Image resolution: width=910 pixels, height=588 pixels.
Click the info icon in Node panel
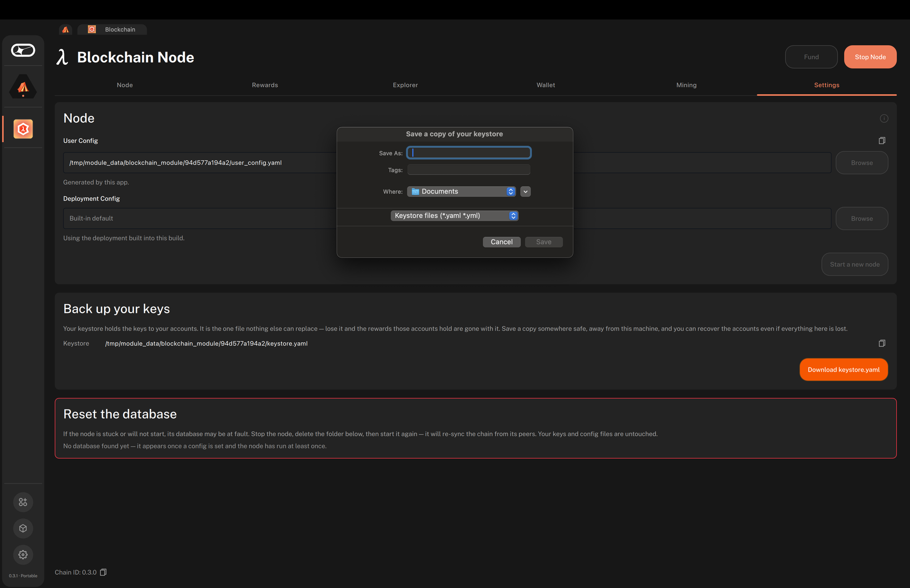(884, 118)
